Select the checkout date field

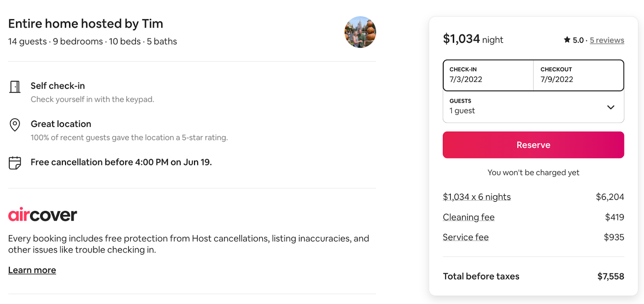[x=578, y=75]
